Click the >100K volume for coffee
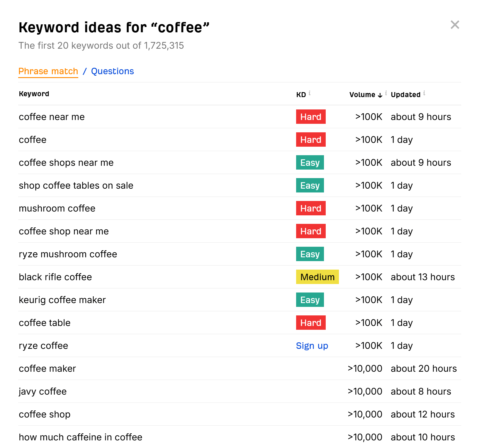 coord(369,140)
